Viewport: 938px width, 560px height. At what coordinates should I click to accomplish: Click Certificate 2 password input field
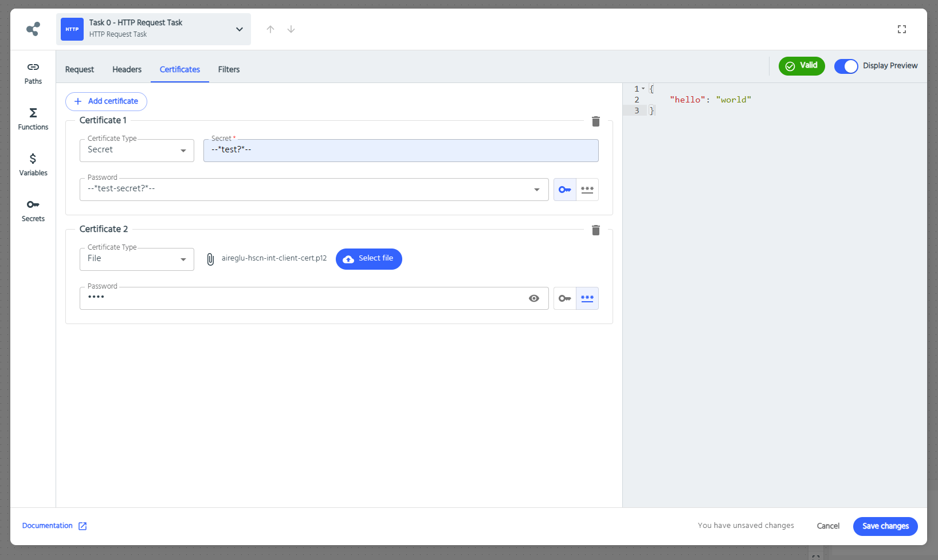pos(314,298)
